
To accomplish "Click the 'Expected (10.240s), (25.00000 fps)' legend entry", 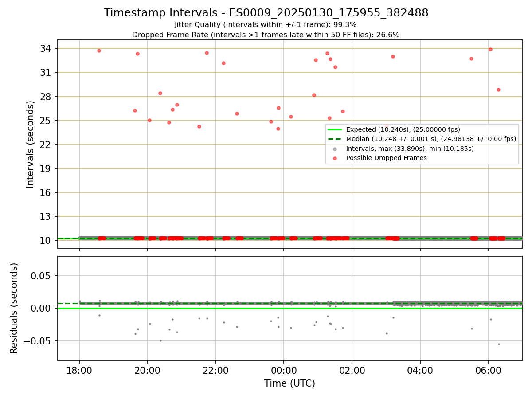I will 403,129.
